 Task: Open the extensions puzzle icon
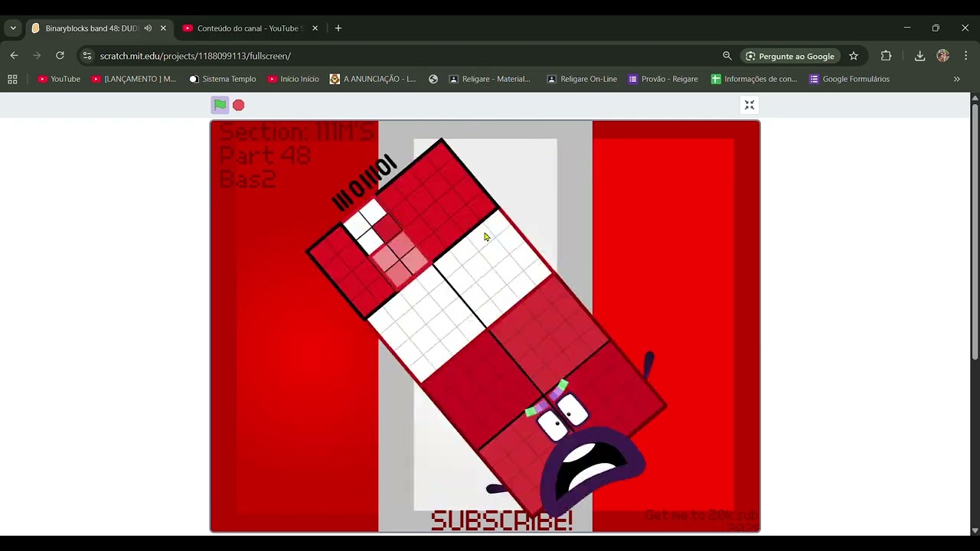(x=886, y=56)
